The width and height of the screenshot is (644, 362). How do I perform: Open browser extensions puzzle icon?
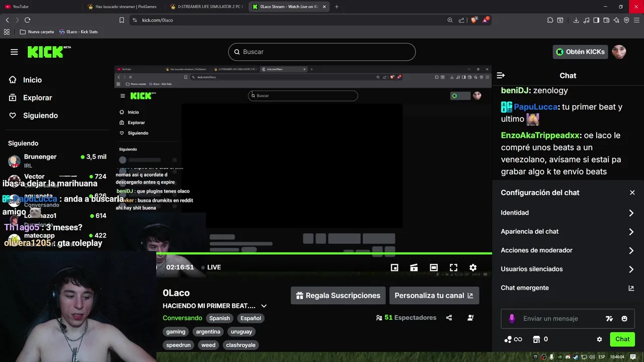click(550, 20)
